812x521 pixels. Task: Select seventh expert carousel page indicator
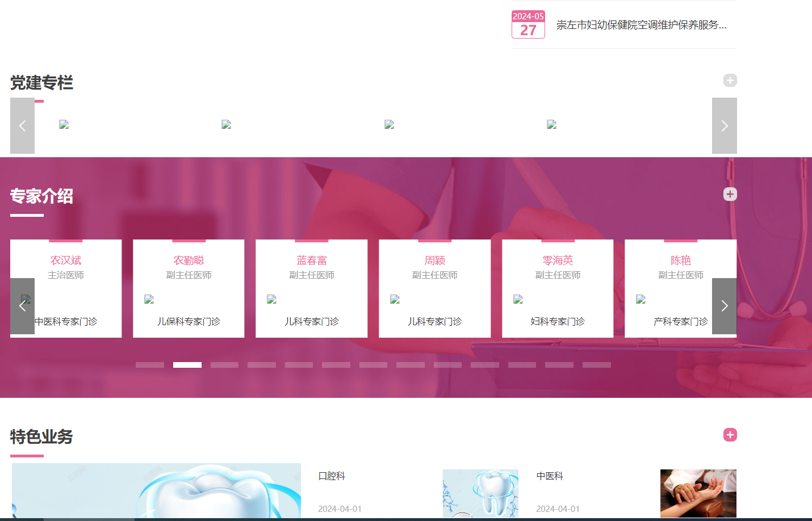(x=373, y=365)
